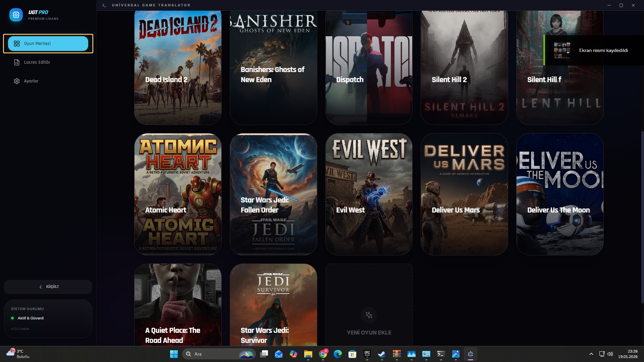Screen dimensions: 644x362
Task: Select A Quiet Place: The Road Ahead card
Action: 178,305
